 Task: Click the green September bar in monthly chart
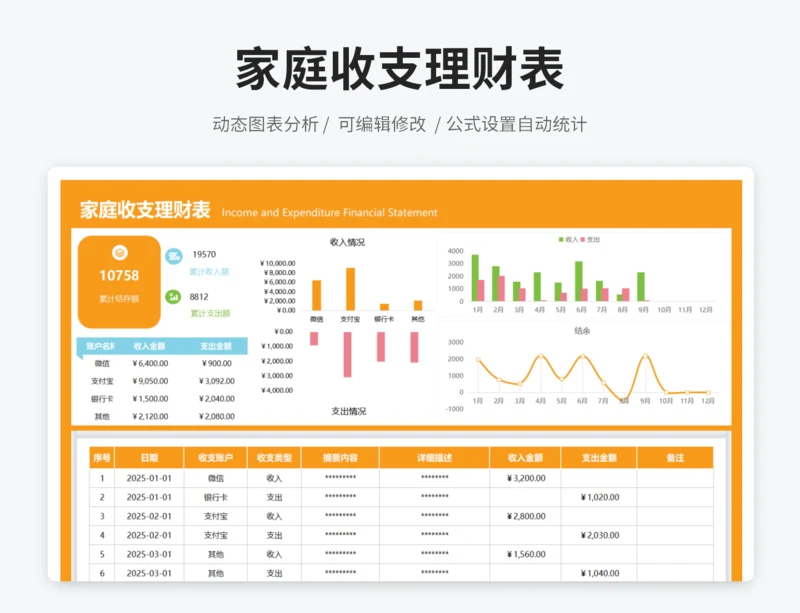click(x=641, y=286)
